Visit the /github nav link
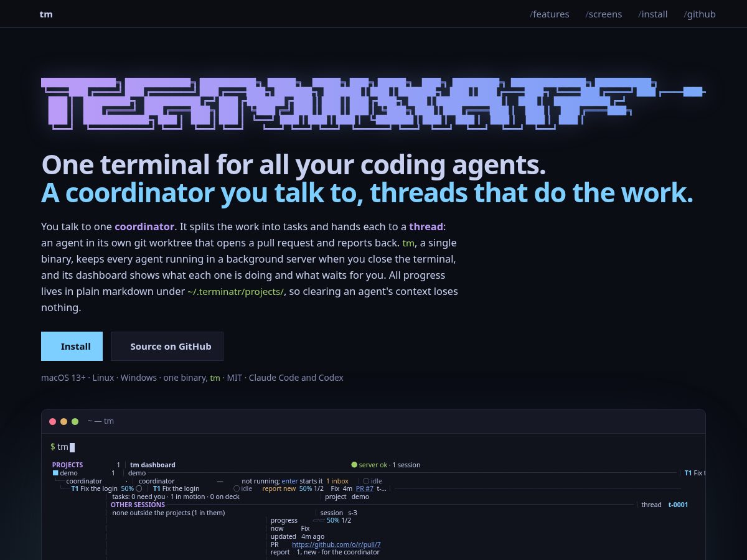Image resolution: width=747 pixels, height=560 pixels. tap(700, 14)
